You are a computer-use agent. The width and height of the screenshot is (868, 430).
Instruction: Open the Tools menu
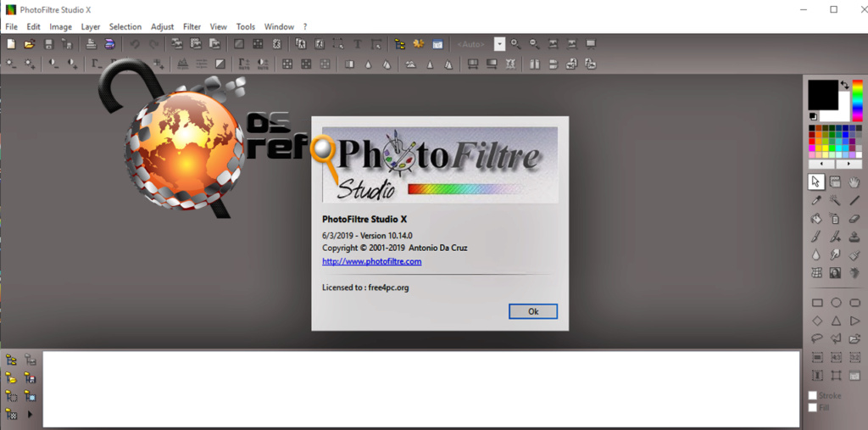click(x=246, y=26)
